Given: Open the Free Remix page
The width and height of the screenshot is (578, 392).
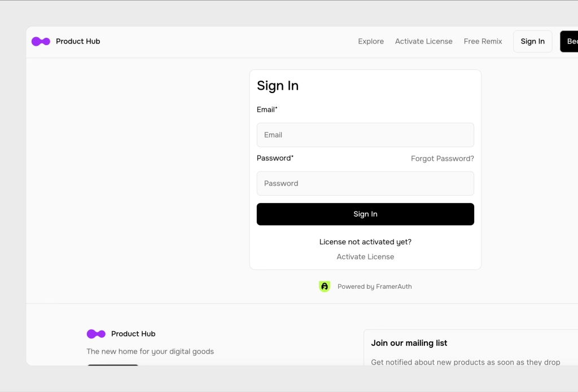Looking at the screenshot, I should pos(483,41).
